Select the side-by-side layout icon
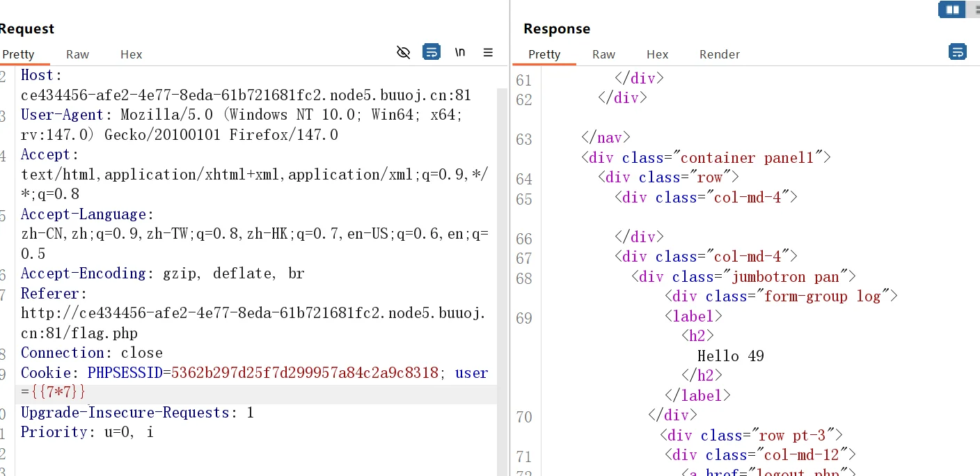980x476 pixels. click(951, 9)
